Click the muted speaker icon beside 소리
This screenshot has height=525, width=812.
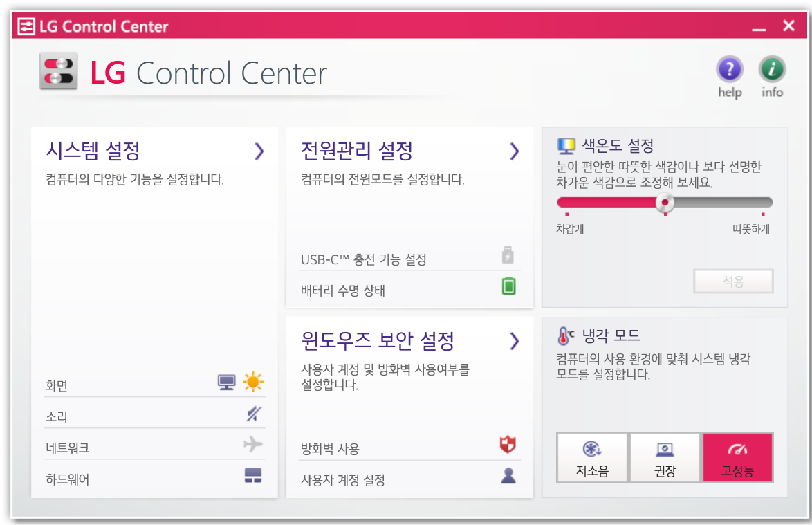click(254, 414)
